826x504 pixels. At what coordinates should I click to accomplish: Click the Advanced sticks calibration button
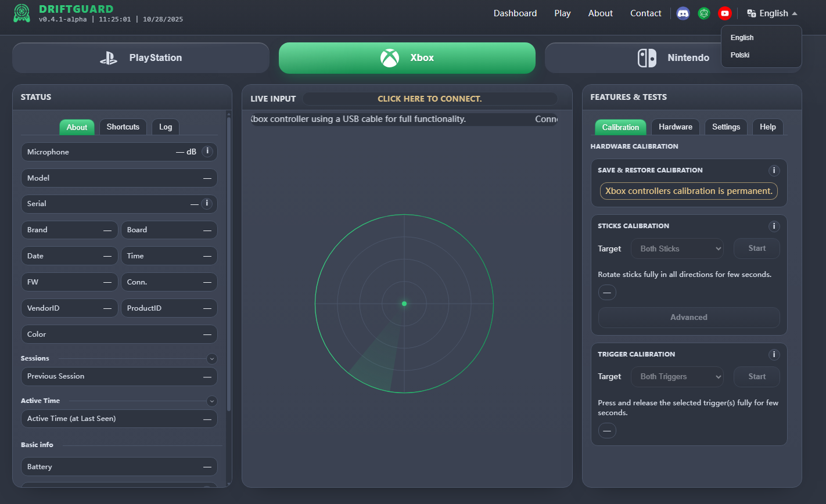tap(688, 318)
